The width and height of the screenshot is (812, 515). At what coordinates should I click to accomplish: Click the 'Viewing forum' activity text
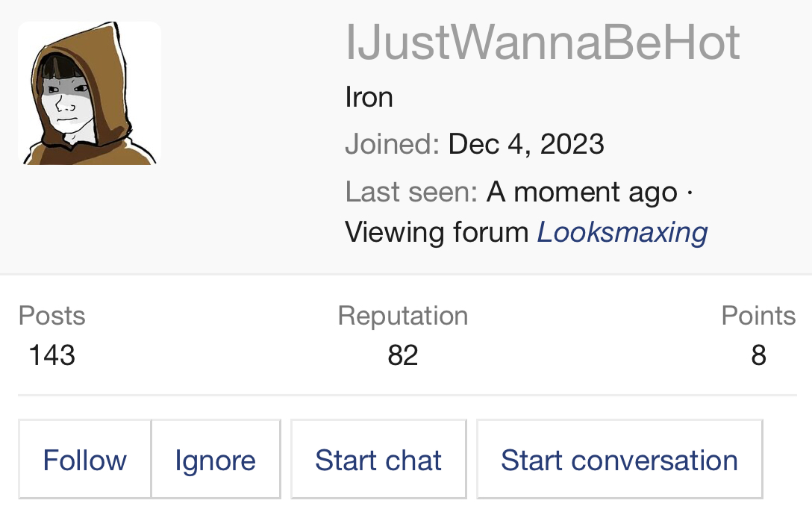[x=437, y=232]
